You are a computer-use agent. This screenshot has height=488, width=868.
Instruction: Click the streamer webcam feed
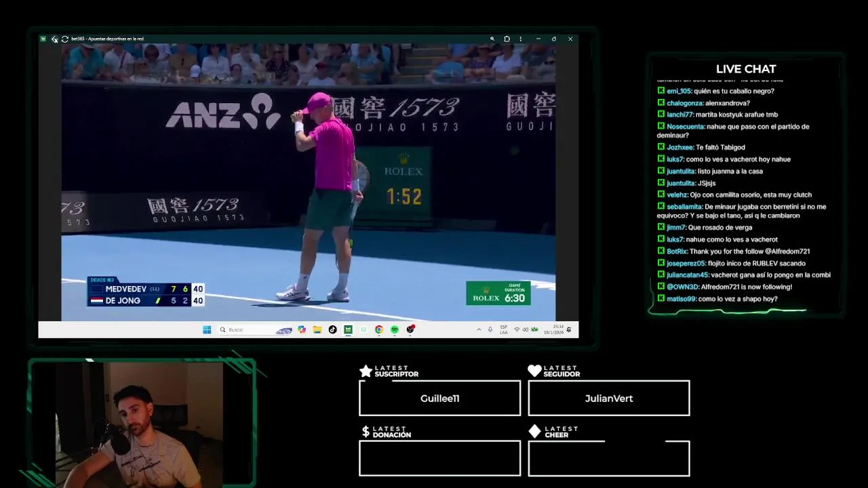coord(140,424)
